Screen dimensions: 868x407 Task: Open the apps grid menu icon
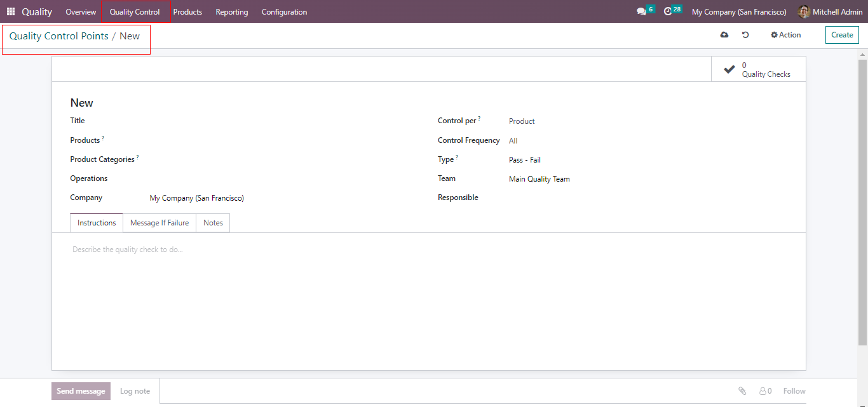coord(11,12)
